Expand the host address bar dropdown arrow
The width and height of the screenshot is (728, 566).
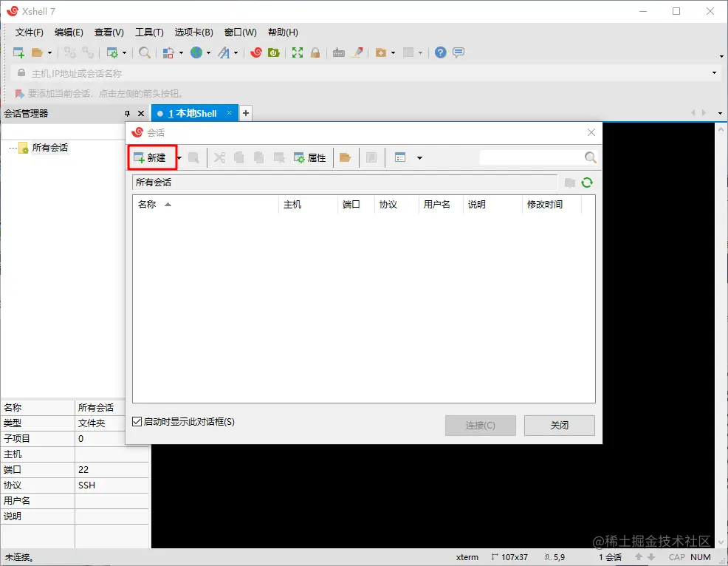(712, 72)
